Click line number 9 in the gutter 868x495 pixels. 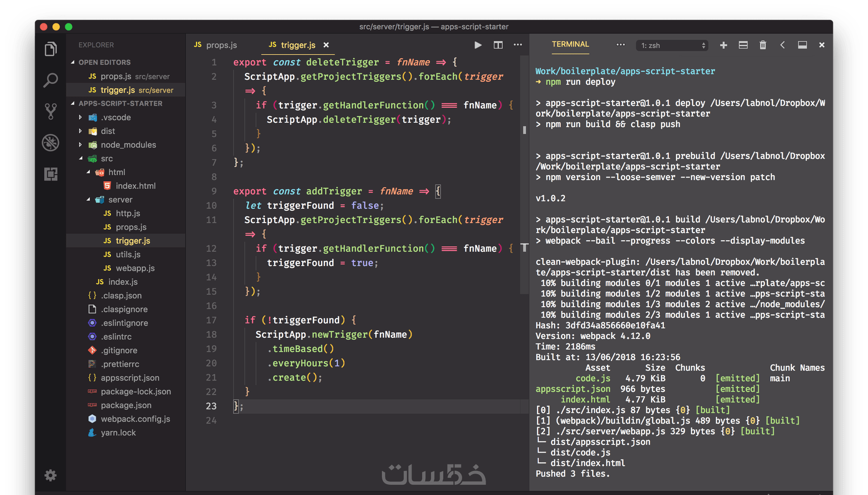(214, 191)
